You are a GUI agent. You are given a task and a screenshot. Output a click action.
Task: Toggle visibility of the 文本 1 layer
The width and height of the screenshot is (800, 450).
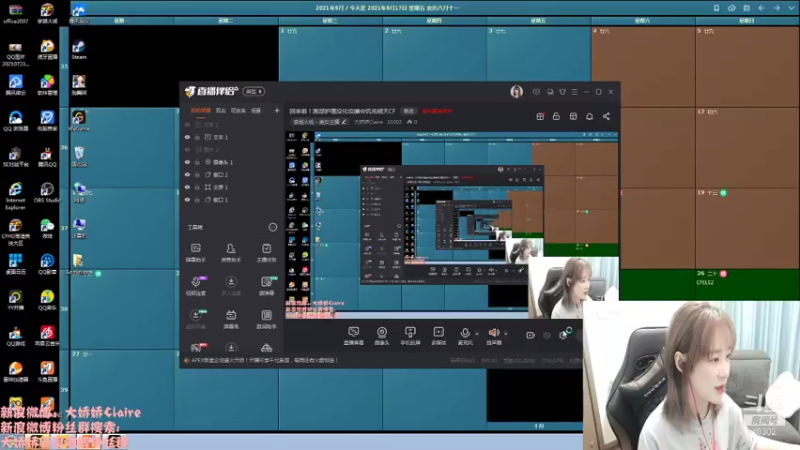tap(187, 137)
